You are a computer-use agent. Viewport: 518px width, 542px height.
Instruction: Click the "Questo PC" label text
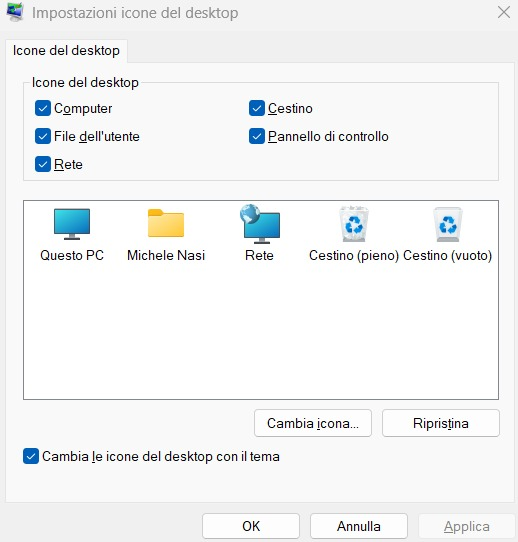pos(72,255)
